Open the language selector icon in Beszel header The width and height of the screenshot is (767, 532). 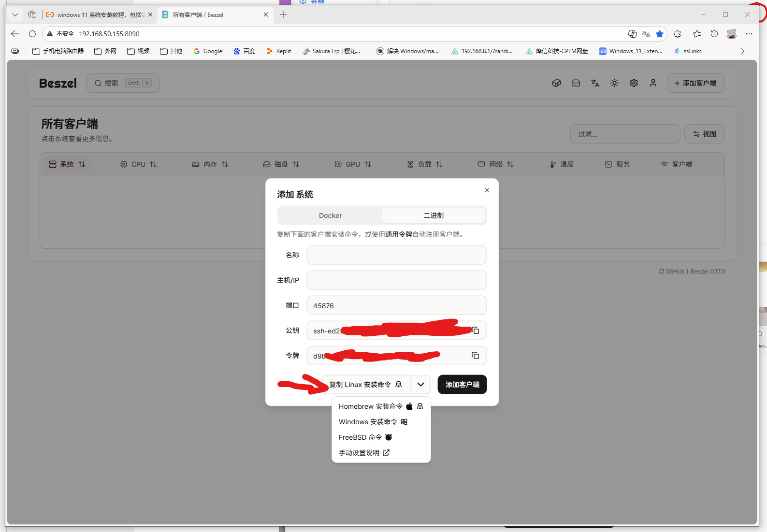(x=595, y=83)
